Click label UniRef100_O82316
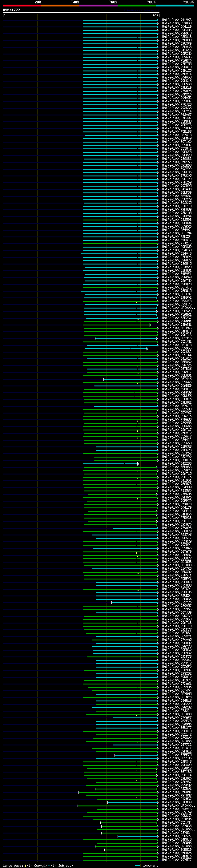The width and height of the screenshot is (197, 868). click(x=176, y=338)
